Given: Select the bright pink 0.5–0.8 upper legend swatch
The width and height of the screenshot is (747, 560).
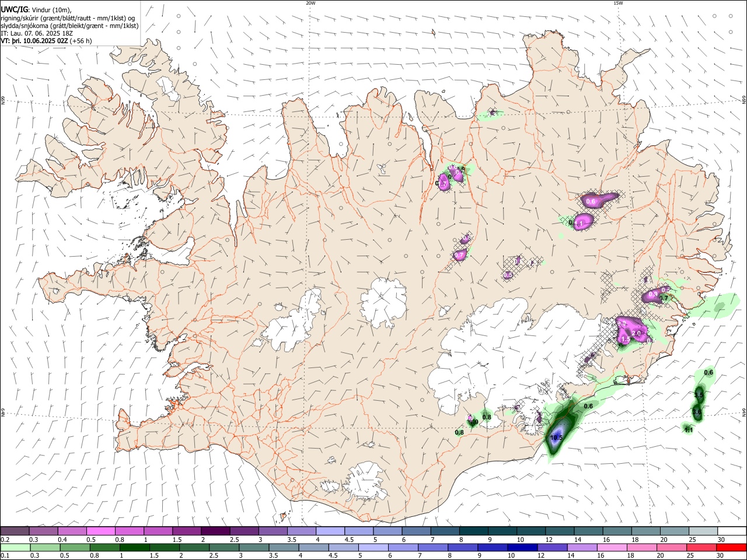Looking at the screenshot, I should [100, 531].
